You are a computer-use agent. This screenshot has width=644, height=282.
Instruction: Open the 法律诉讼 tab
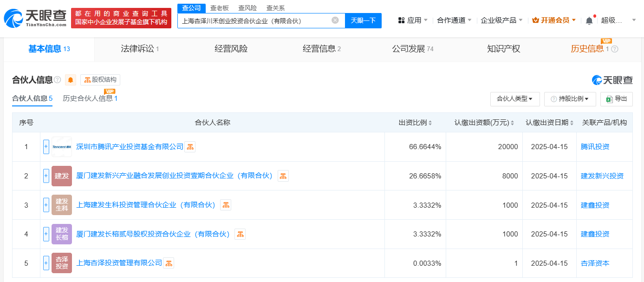tap(140, 49)
